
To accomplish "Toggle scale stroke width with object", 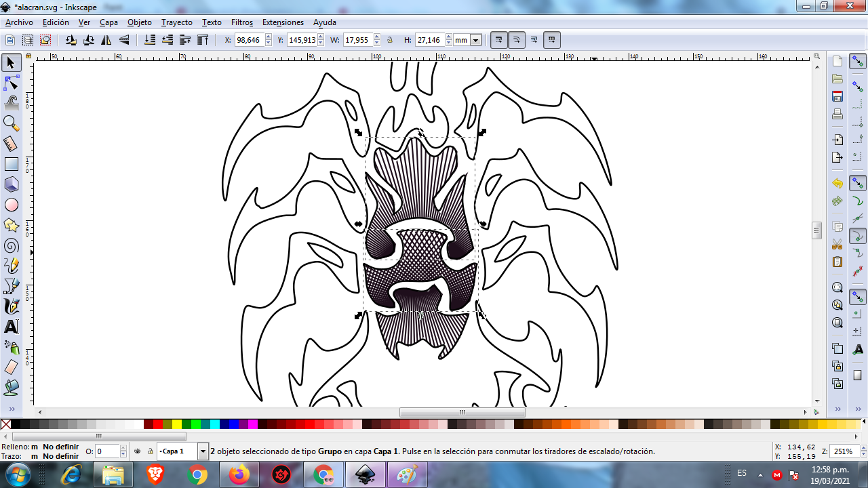I will pos(499,40).
